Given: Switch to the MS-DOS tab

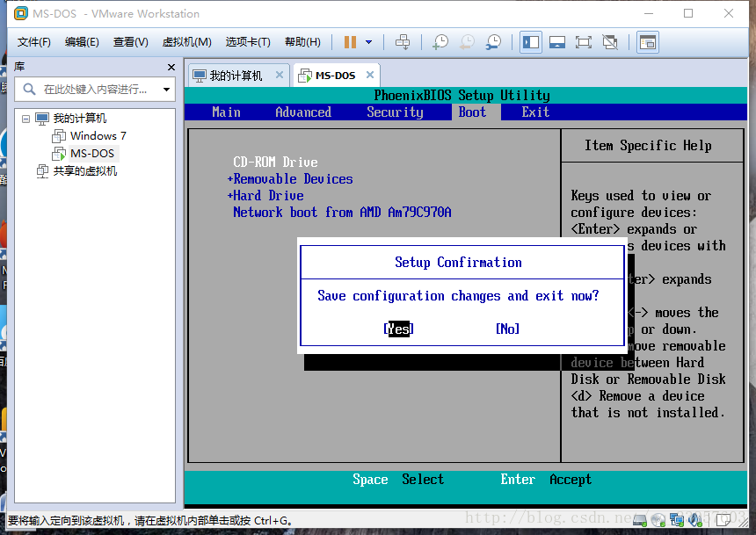Looking at the screenshot, I should (335, 76).
